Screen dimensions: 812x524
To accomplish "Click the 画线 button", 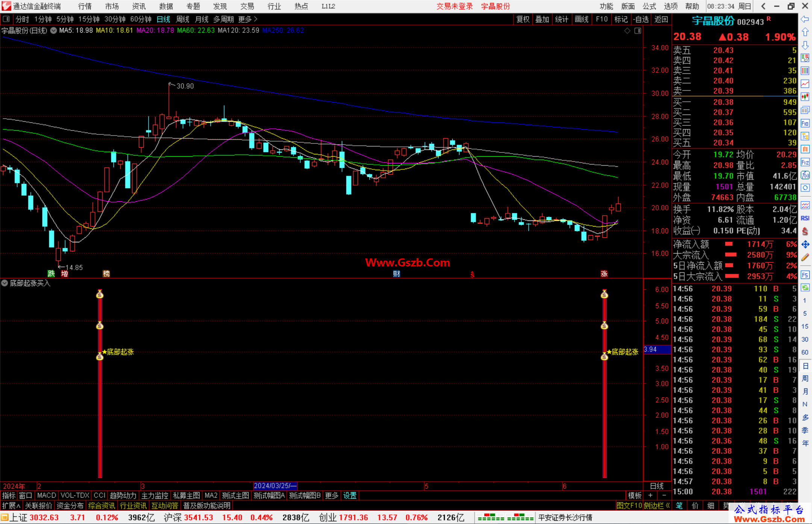I will point(582,19).
